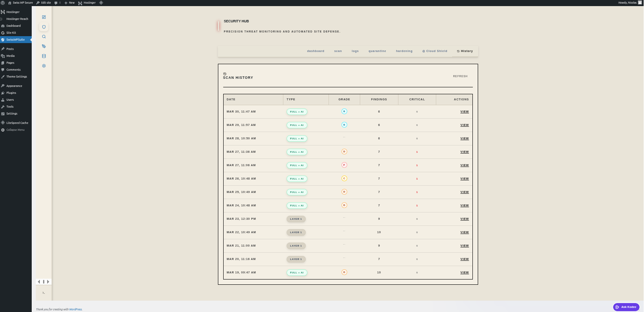
Task: View the Mar 27, 11:06 AM scan
Action: click(x=464, y=165)
